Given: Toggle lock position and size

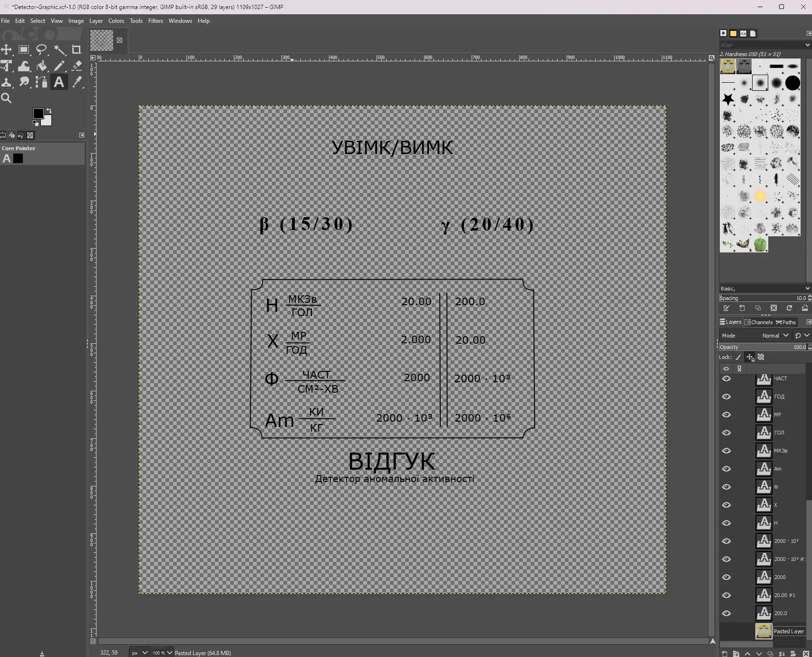Looking at the screenshot, I should [x=750, y=357].
